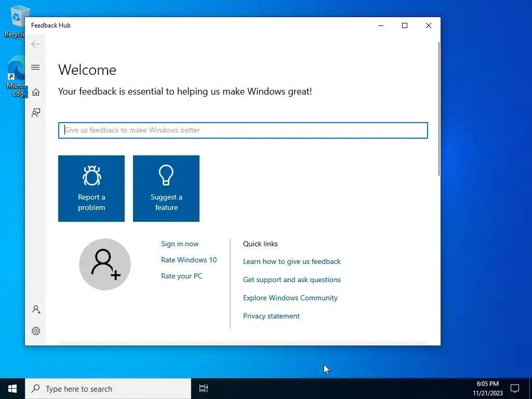Open Rate Windows 10 link
Screen dimensions: 532x399
click(x=189, y=260)
